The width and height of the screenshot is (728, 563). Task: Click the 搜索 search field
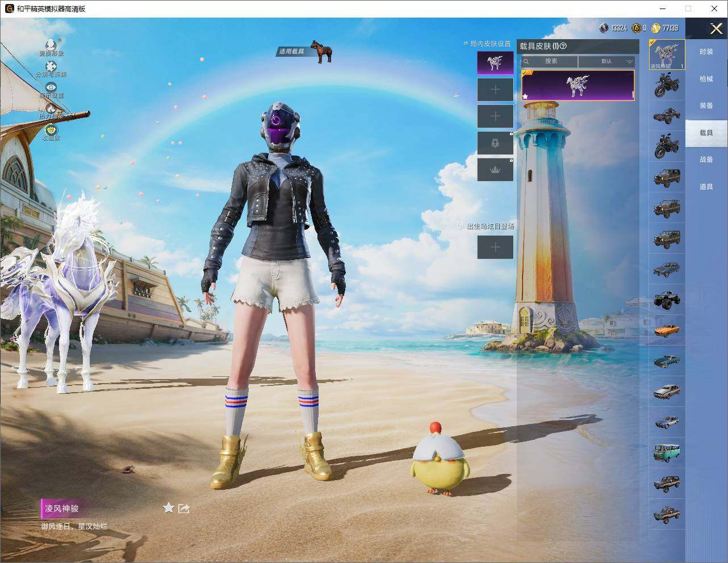(550, 61)
